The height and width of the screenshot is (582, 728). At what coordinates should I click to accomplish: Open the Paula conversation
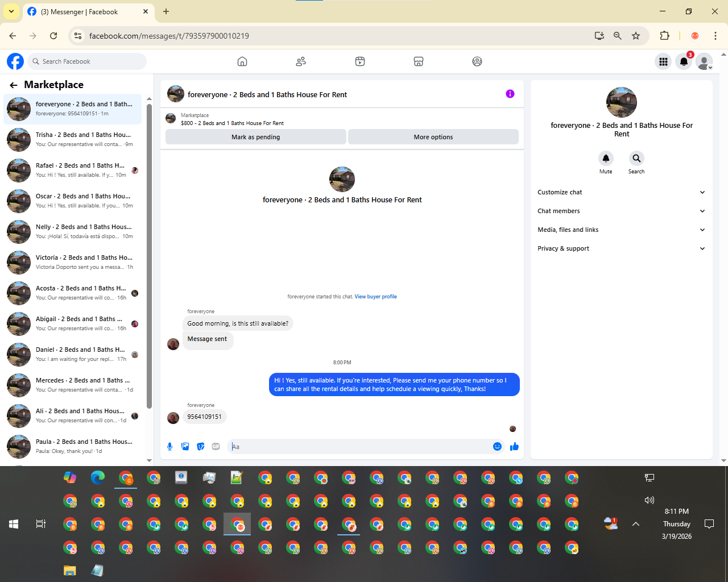(x=73, y=446)
